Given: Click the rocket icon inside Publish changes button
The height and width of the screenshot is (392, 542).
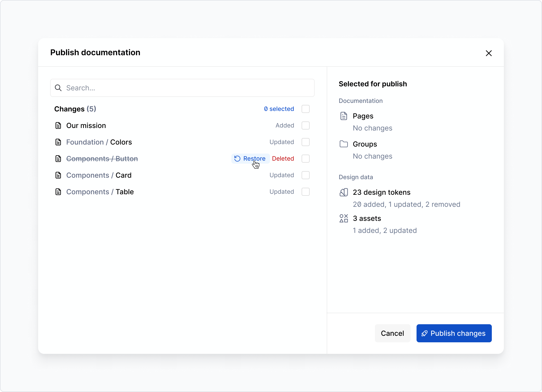Looking at the screenshot, I should click(425, 333).
